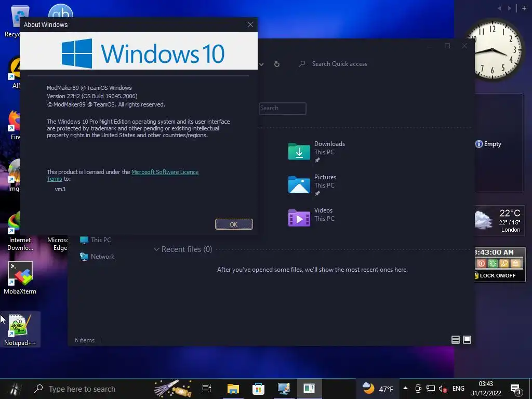Open network status tray icon
This screenshot has height=399, width=532.
point(431,389)
